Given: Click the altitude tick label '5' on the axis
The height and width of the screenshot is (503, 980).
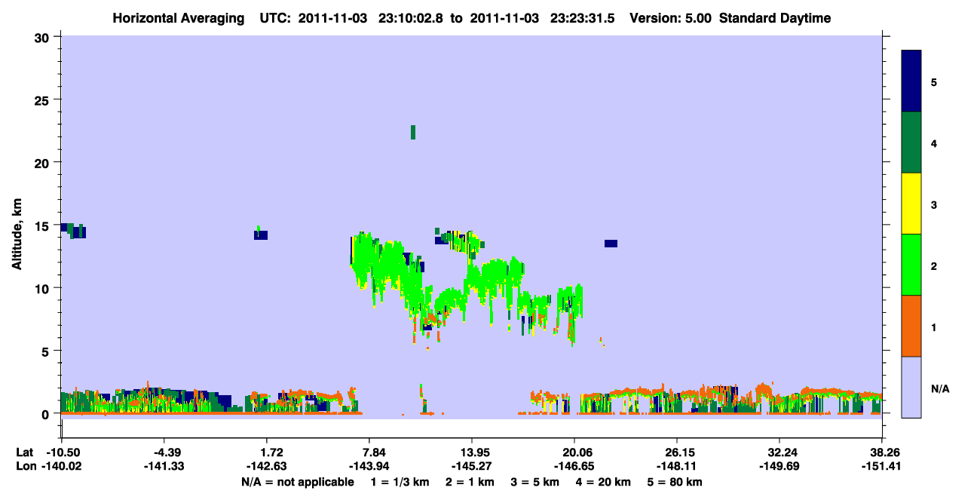Looking at the screenshot, I should (47, 351).
